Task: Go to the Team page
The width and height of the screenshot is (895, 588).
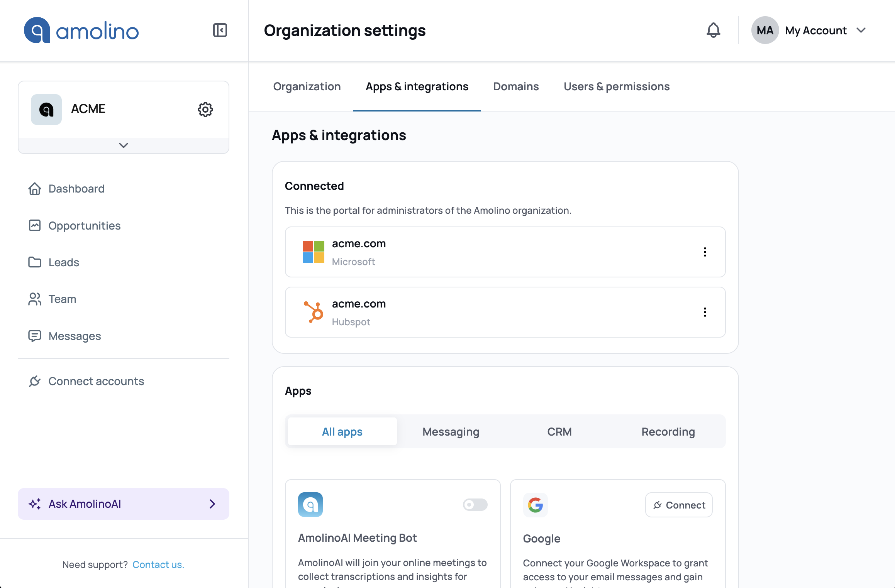Action: [62, 299]
